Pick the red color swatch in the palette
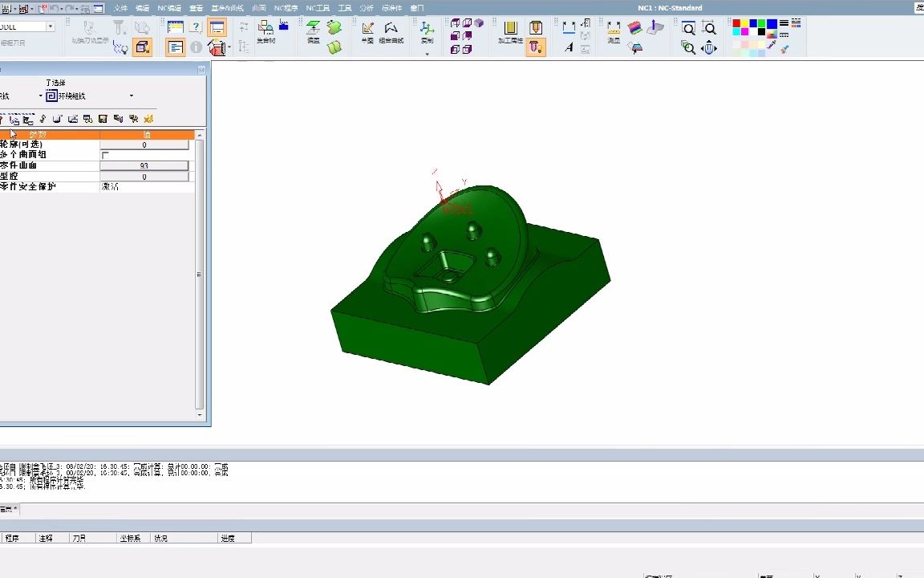 click(736, 23)
